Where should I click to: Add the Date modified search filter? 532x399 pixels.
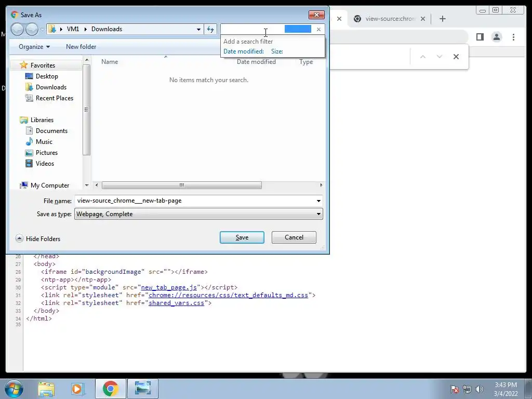[243, 51]
